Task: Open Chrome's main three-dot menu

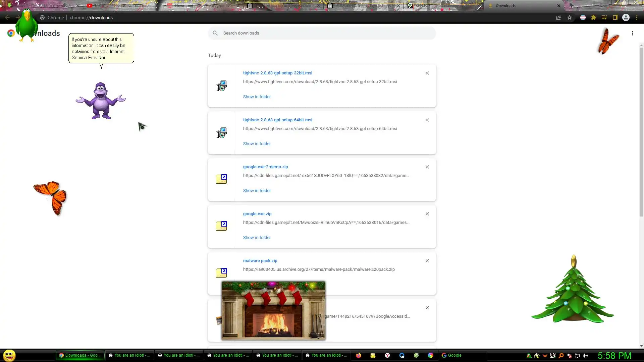Action: (x=637, y=18)
